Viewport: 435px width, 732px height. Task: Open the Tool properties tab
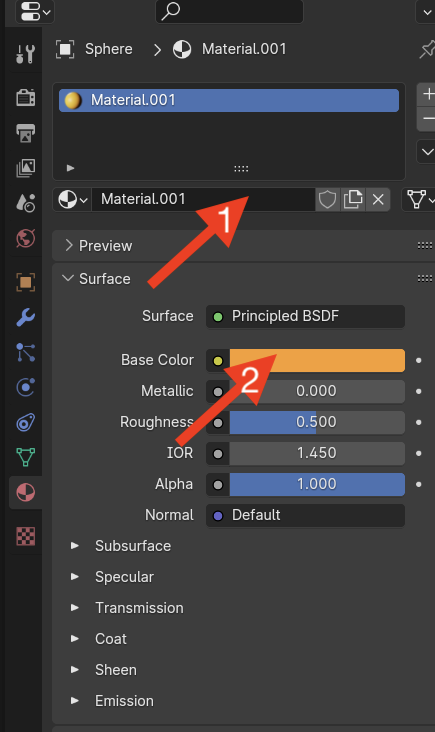pos(25,54)
